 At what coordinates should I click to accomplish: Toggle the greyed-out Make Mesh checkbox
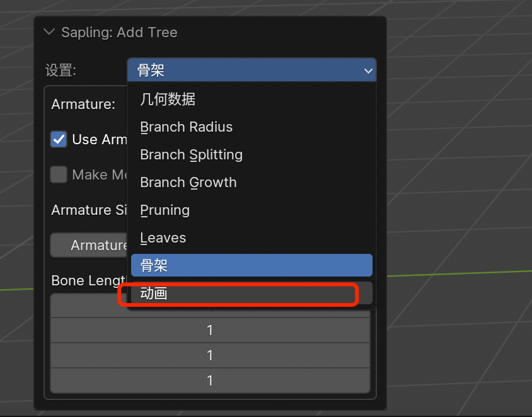59,174
